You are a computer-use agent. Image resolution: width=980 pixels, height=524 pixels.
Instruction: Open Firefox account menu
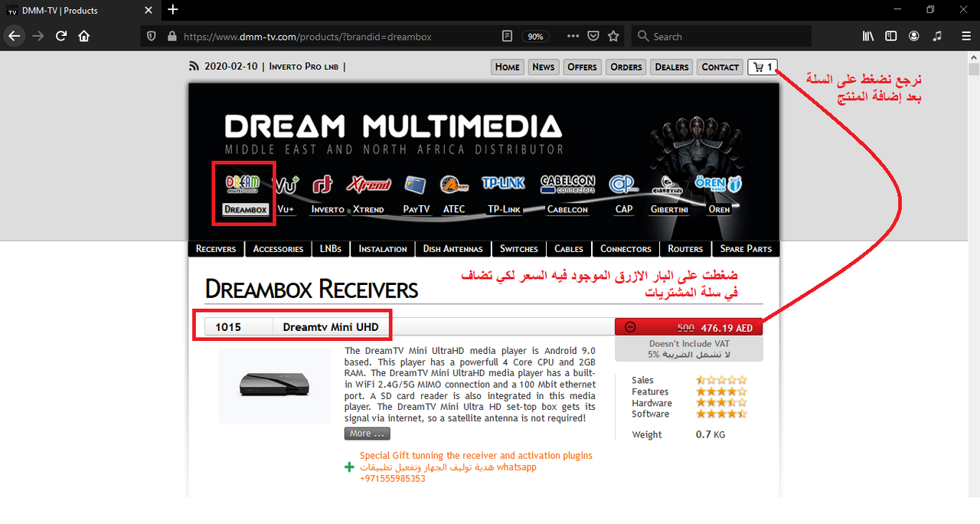pyautogui.click(x=914, y=36)
